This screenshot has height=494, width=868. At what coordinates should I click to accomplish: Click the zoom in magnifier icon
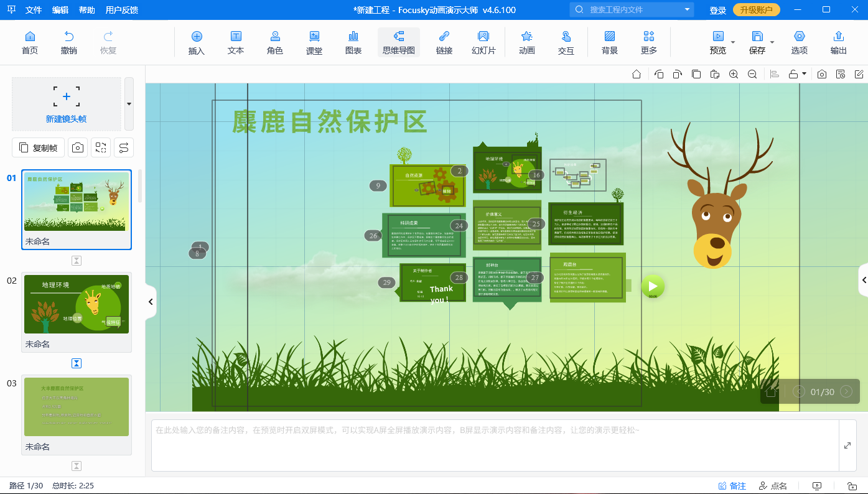734,74
